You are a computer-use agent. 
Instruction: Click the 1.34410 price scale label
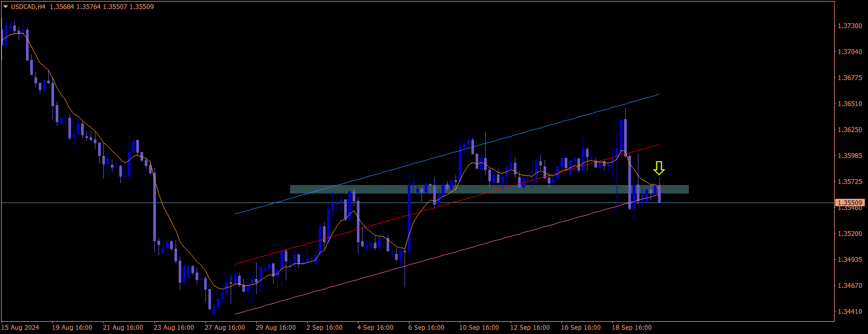pos(849,312)
